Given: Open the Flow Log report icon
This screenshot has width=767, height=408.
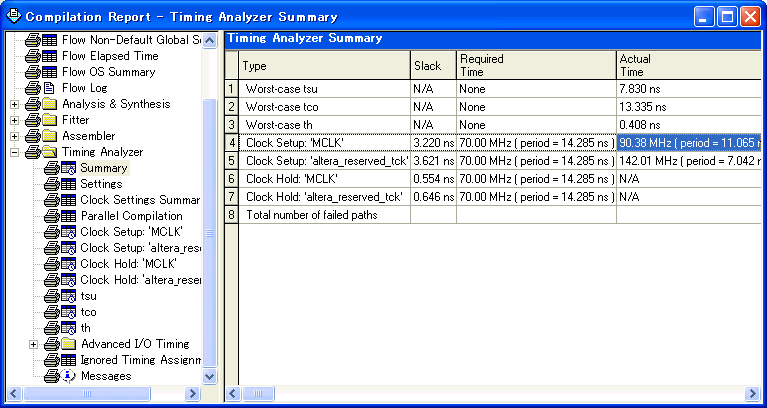Looking at the screenshot, I should click(x=49, y=88).
